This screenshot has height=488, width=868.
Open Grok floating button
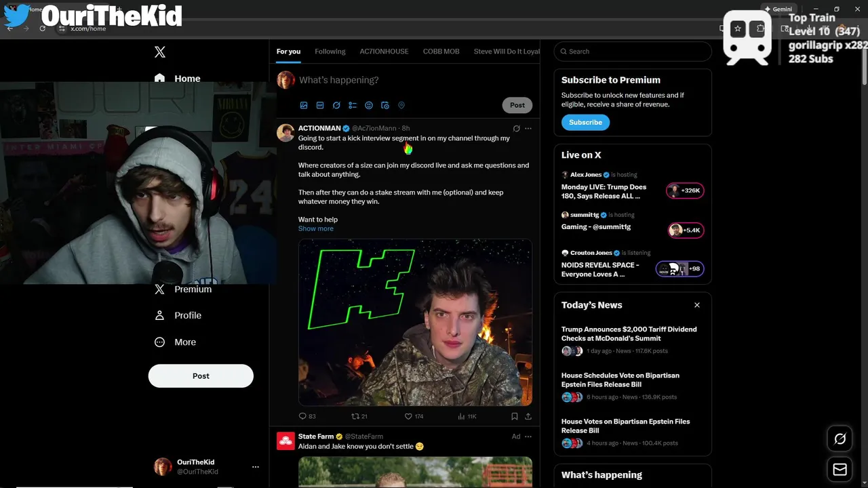click(840, 439)
